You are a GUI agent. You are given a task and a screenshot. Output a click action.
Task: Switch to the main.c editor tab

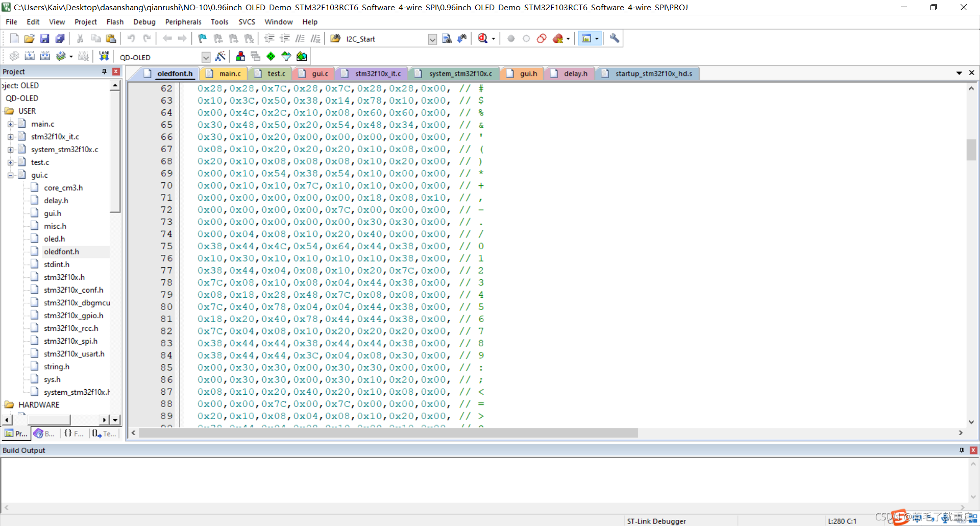[225, 74]
